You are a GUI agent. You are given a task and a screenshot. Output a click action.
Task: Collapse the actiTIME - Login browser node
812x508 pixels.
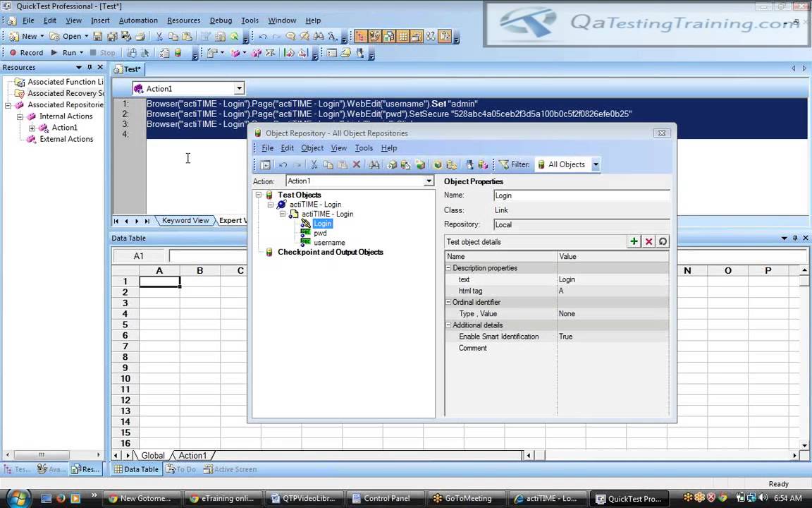click(x=271, y=205)
